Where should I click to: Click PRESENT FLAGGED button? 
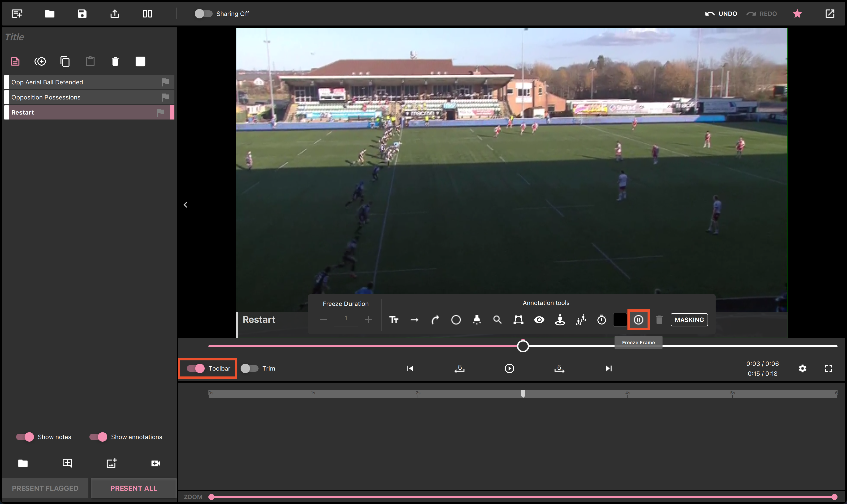[x=45, y=488]
